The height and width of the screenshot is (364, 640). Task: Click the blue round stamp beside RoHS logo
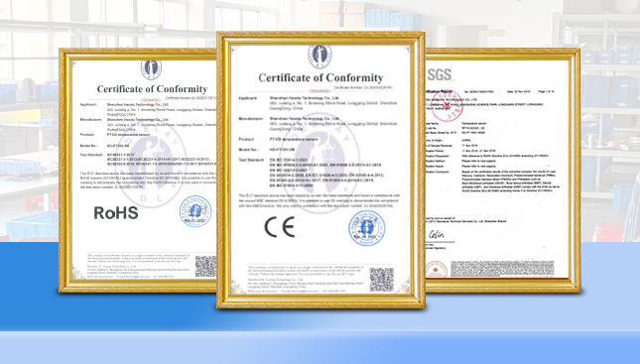pos(195,211)
